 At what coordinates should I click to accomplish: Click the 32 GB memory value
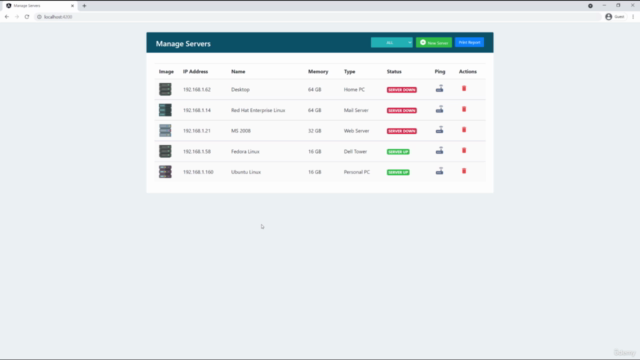314,131
